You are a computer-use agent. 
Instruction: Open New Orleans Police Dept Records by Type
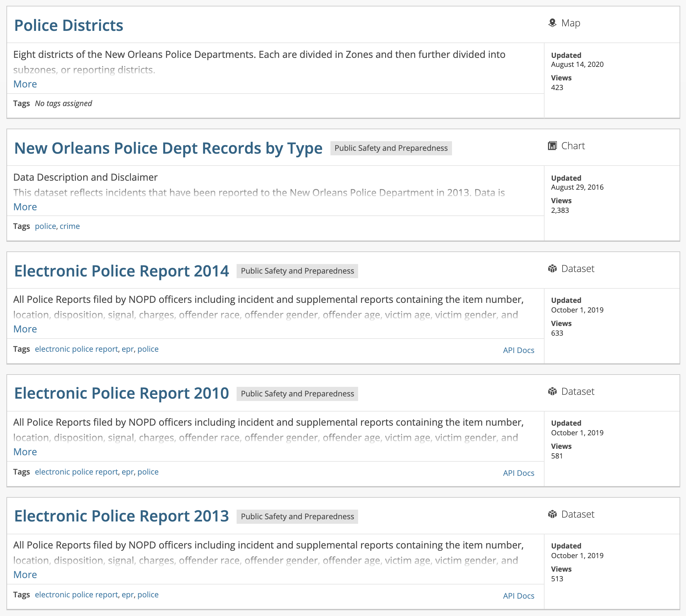(x=168, y=149)
